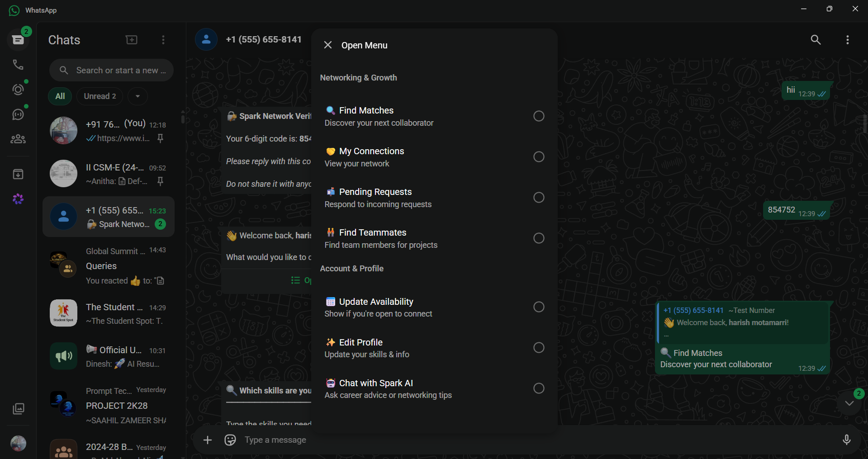Search within this conversation
The image size is (868, 459).
(816, 40)
